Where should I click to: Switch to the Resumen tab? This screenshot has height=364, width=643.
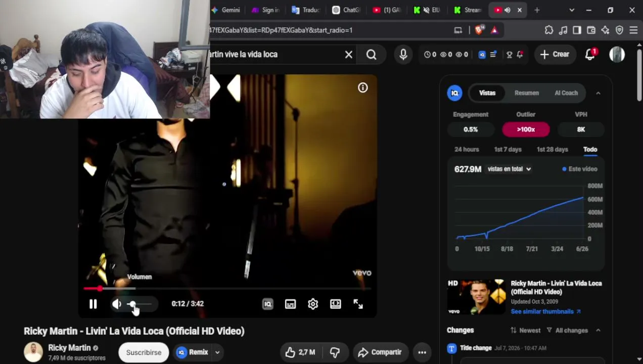pos(527,93)
